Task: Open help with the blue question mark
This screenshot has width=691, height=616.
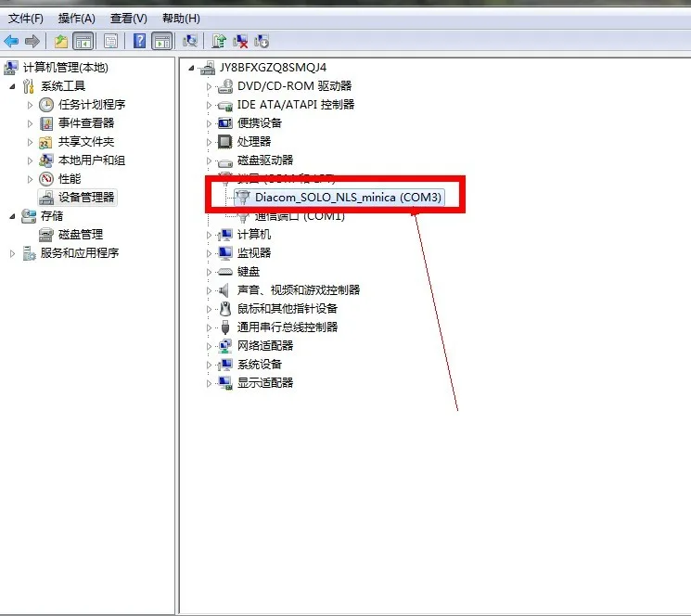Action: tap(139, 42)
